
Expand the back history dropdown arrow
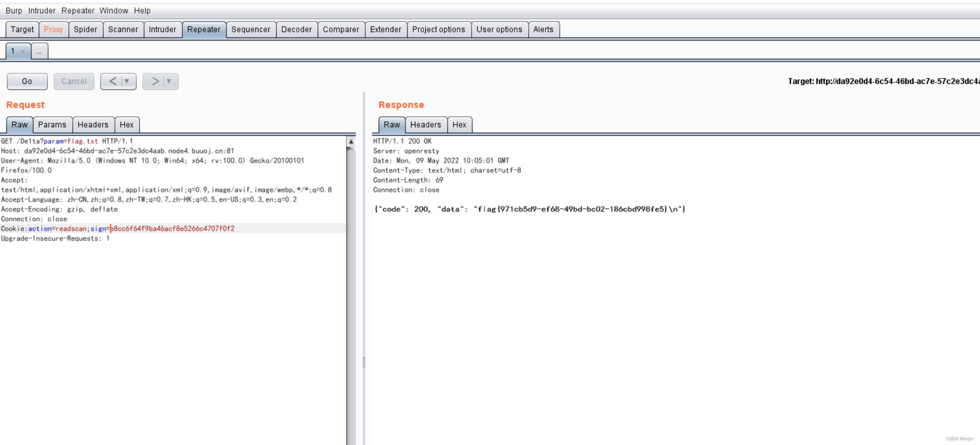[x=127, y=81]
